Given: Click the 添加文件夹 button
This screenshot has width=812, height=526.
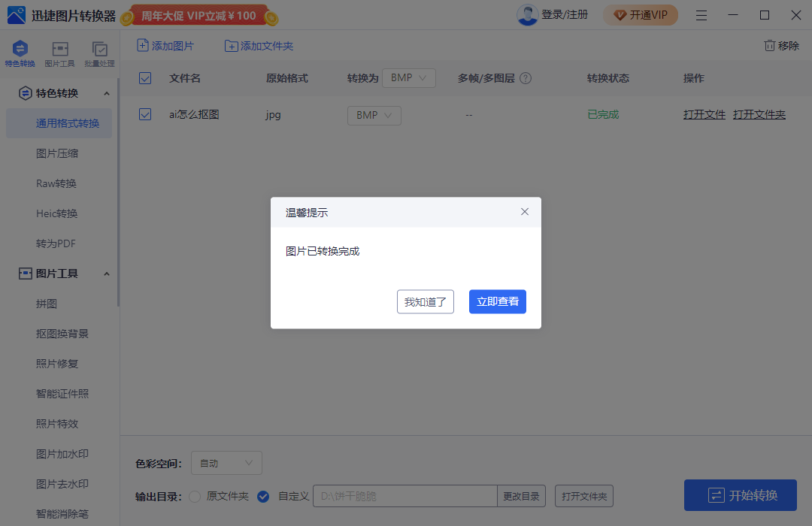Looking at the screenshot, I should [259, 46].
